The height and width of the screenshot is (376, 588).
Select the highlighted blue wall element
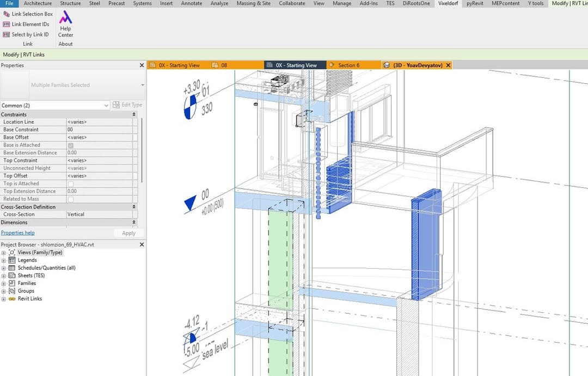click(427, 246)
